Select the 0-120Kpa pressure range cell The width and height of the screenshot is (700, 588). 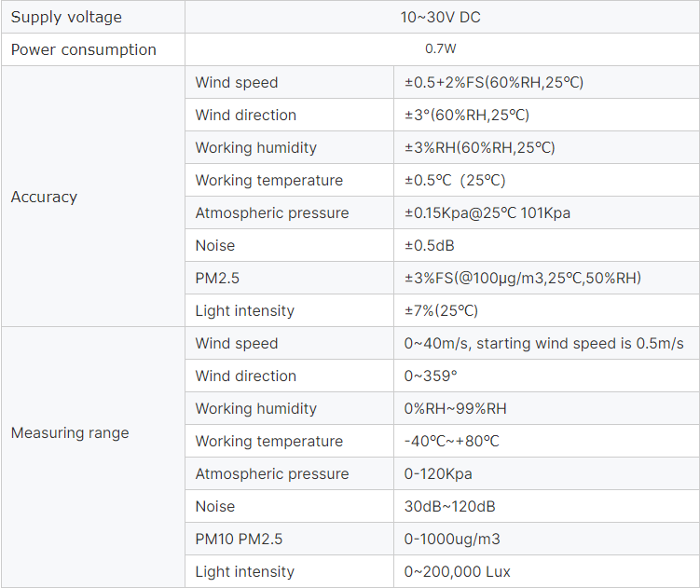pyautogui.click(x=546, y=473)
